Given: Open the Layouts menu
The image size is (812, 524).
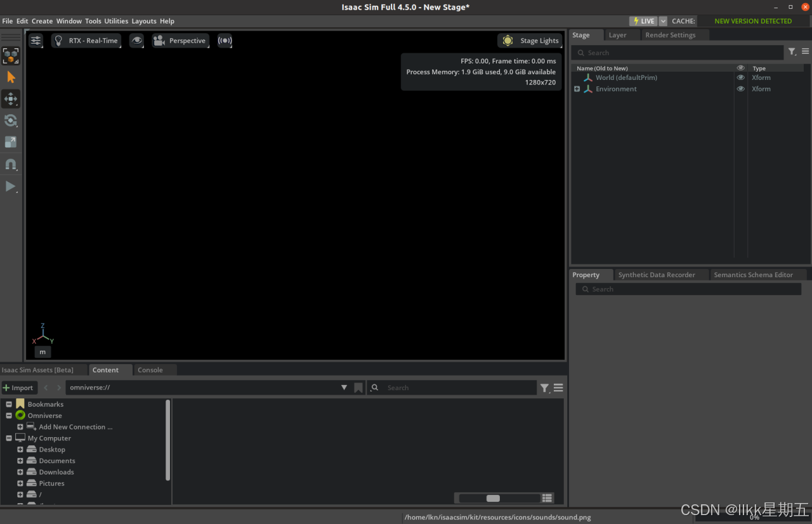Looking at the screenshot, I should pyautogui.click(x=144, y=21).
